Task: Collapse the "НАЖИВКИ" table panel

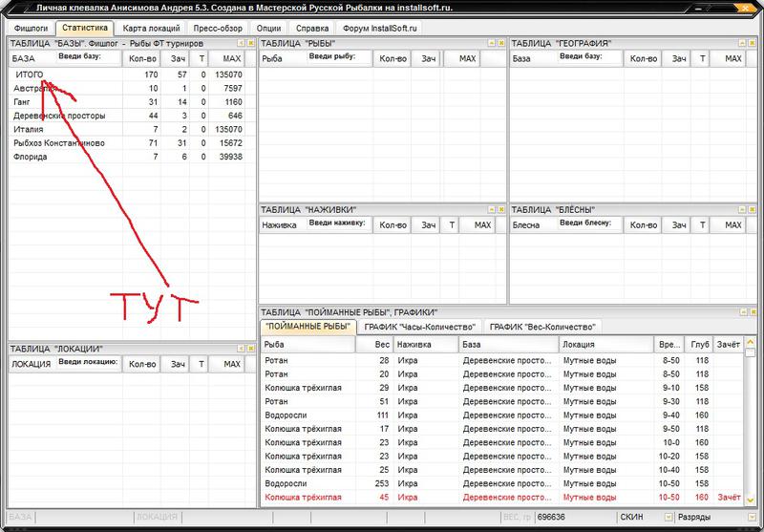Action: click(489, 207)
